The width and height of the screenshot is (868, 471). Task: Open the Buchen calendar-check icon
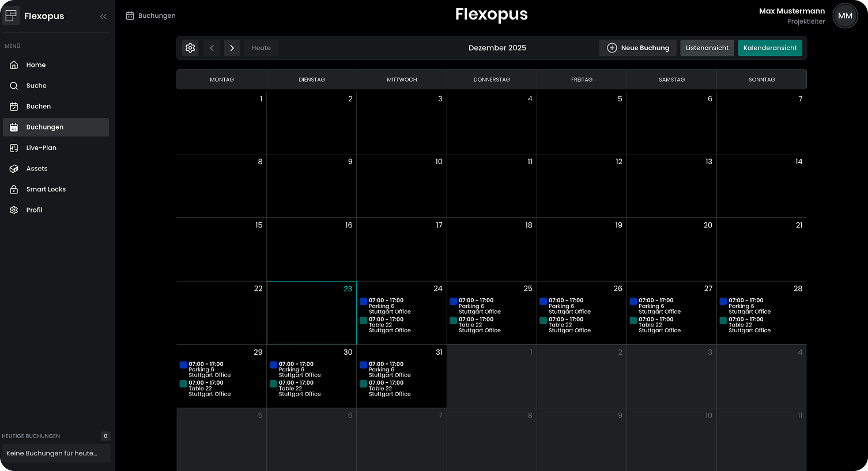pyautogui.click(x=14, y=107)
